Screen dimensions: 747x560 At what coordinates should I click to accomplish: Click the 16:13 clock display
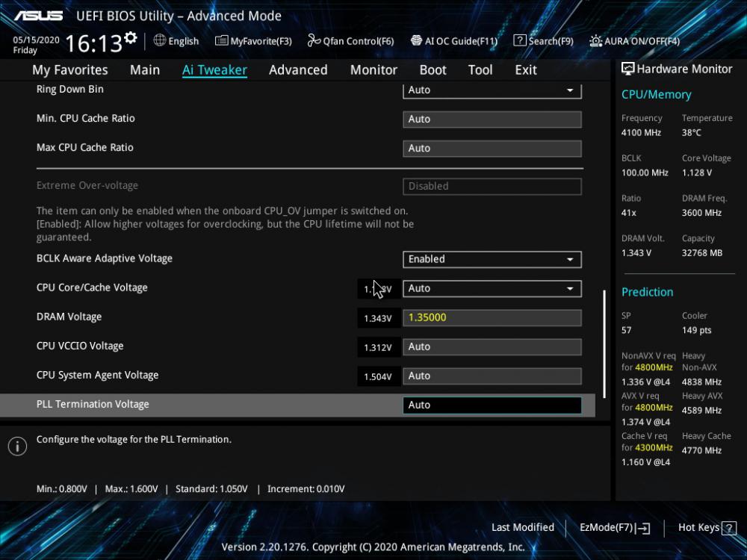pos(94,43)
